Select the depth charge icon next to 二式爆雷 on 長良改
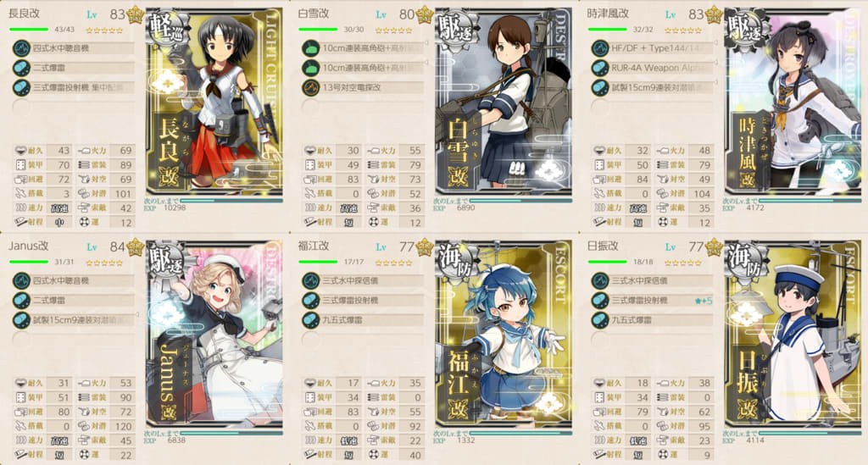The image size is (868, 465). [x=21, y=69]
